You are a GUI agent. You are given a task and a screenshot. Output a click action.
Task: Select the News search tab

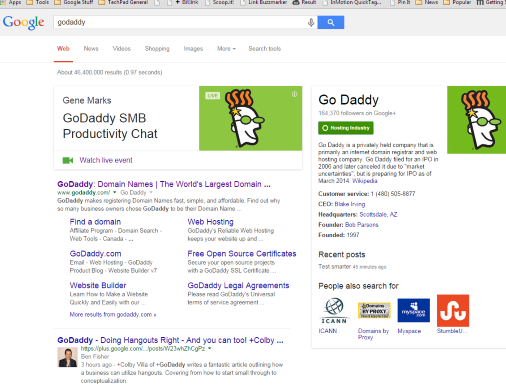(91, 49)
